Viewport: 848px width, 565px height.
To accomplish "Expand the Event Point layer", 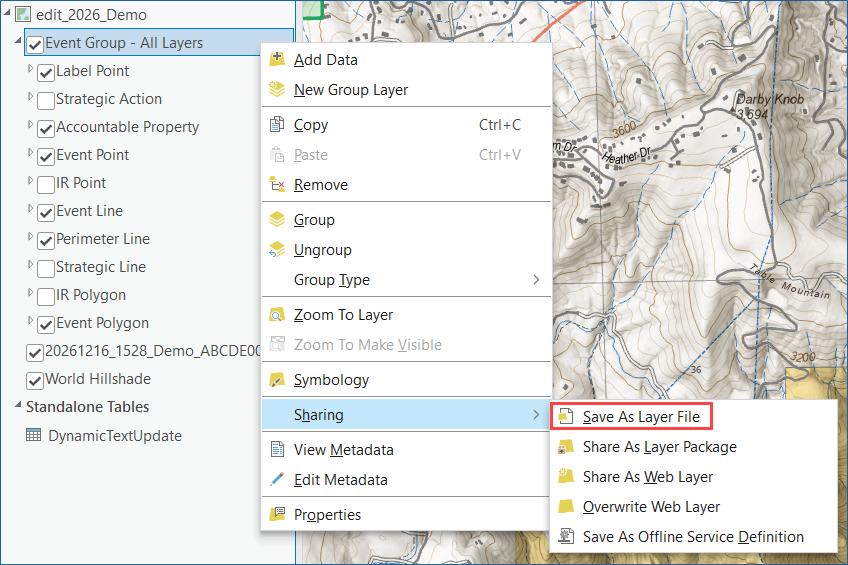I will pos(30,154).
